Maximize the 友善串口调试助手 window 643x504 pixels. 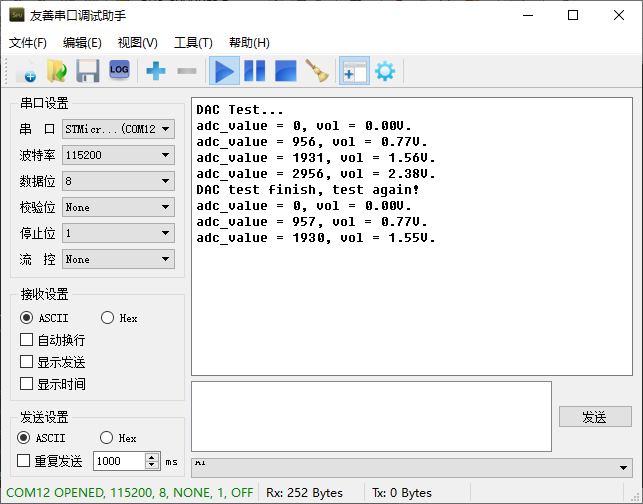tap(573, 15)
